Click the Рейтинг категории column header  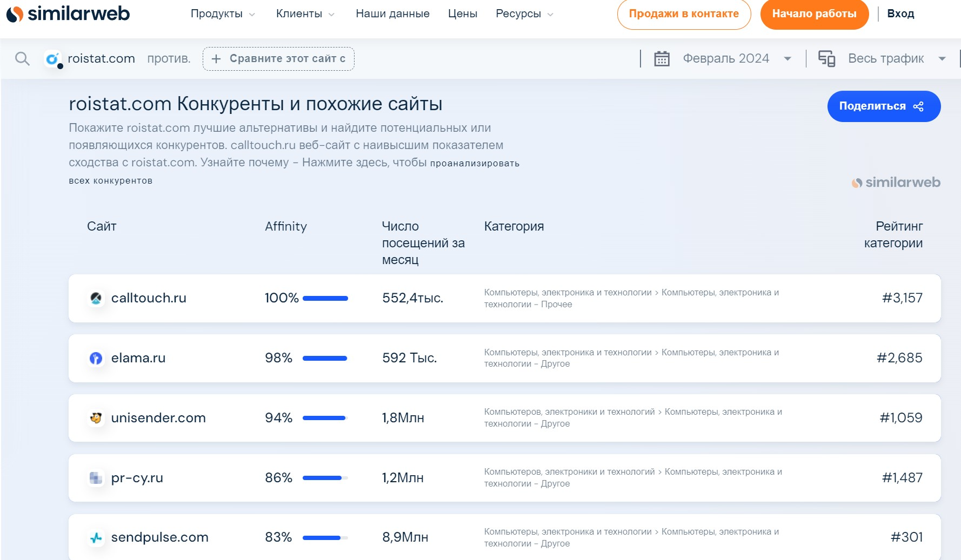[x=893, y=234]
